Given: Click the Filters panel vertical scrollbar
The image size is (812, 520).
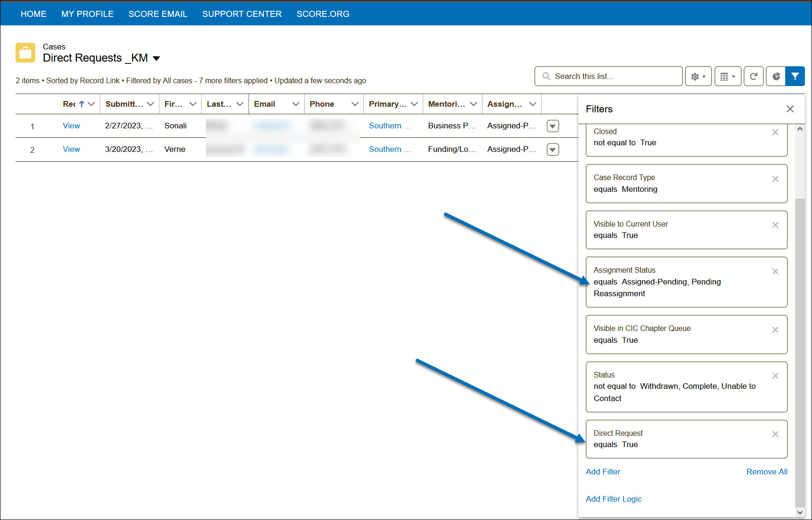Looking at the screenshot, I should pyautogui.click(x=800, y=329).
